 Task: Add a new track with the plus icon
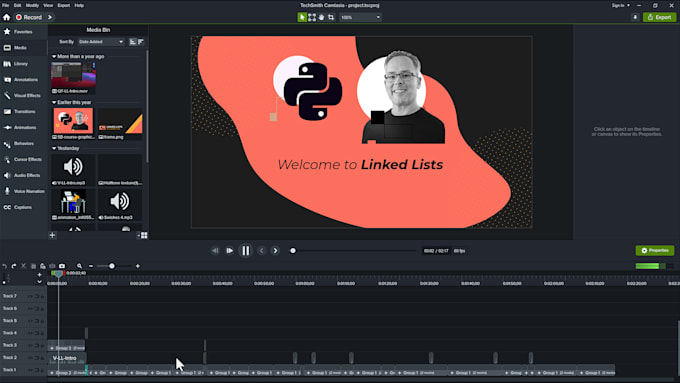click(x=39, y=275)
